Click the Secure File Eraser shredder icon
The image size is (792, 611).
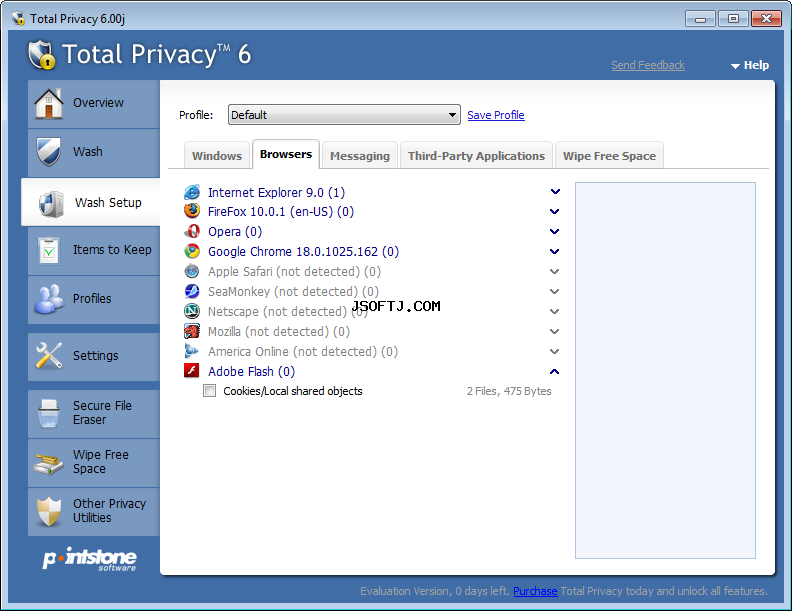[x=48, y=413]
